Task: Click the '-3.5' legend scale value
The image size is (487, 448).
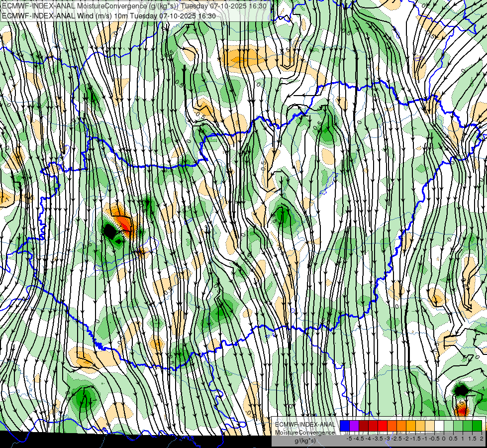Action: point(378,439)
